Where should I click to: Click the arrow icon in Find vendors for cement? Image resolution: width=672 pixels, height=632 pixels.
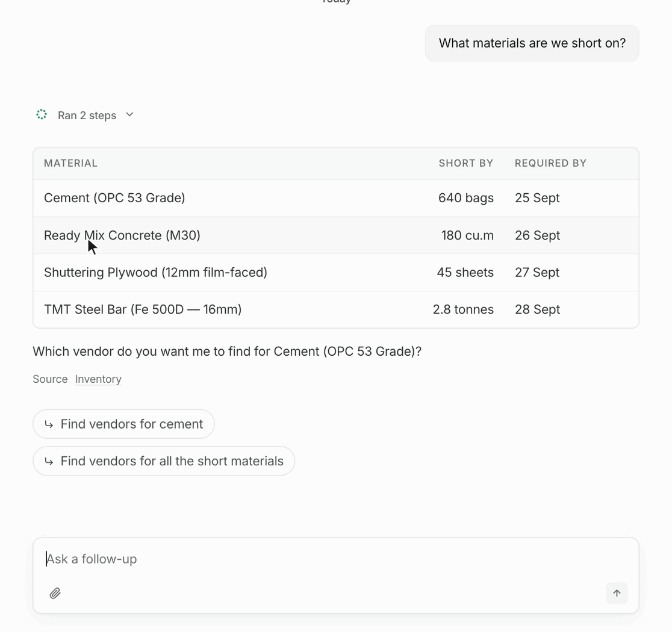(x=49, y=424)
